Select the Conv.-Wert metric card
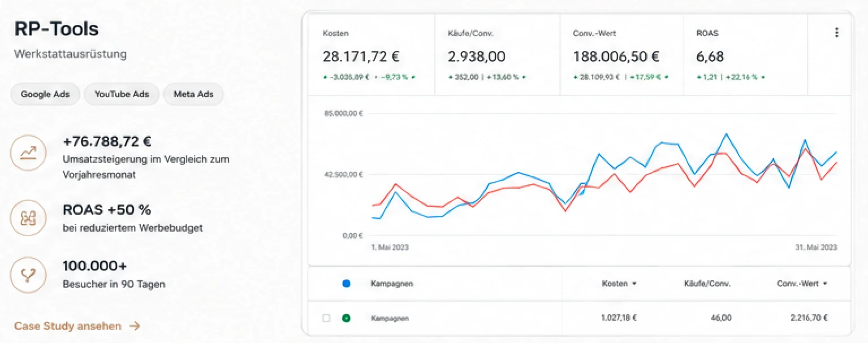868x343 pixels. point(622,55)
